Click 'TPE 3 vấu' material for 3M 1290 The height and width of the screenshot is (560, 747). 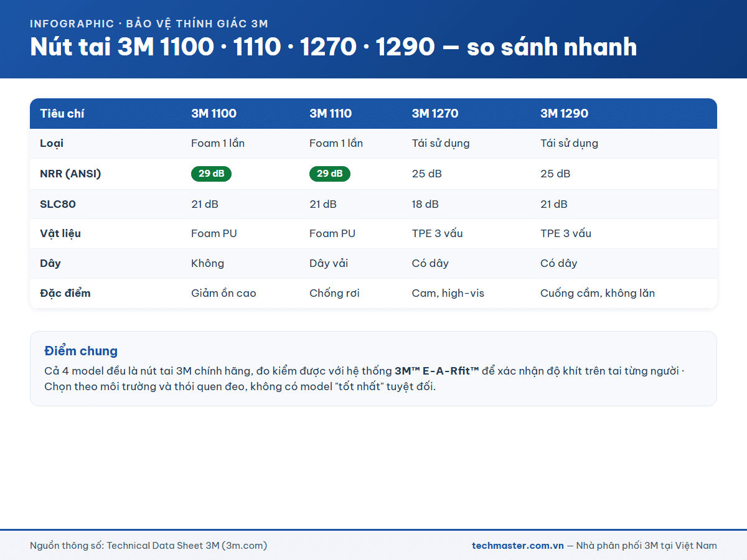click(x=566, y=234)
